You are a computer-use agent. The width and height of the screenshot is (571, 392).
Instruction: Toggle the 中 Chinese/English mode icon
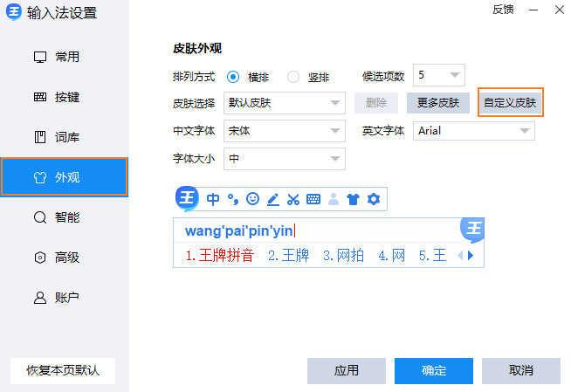point(213,199)
